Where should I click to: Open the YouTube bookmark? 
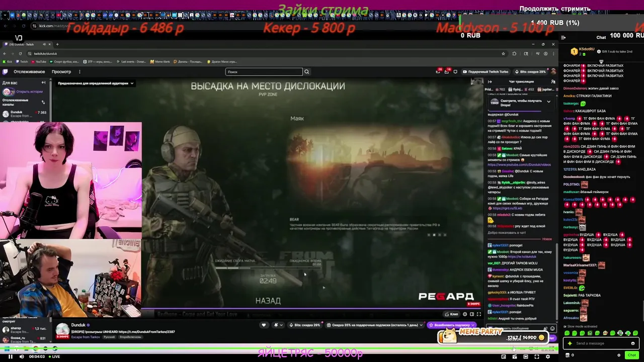39,62
